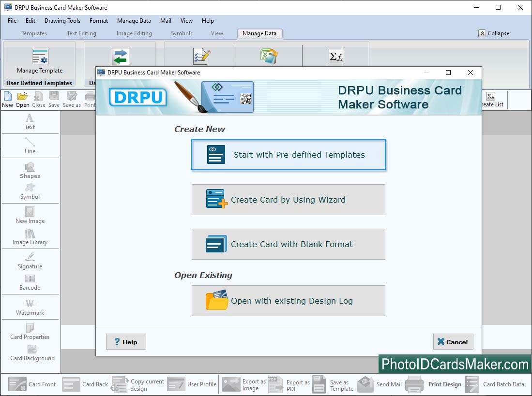532x396 pixels.
Task: Close the startup dialog window
Action: point(470,73)
